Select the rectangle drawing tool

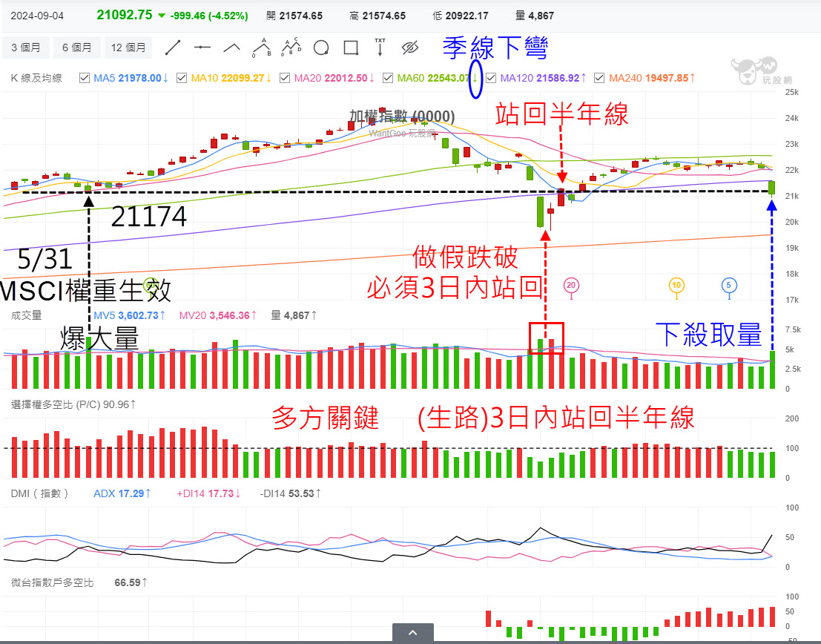pos(351,47)
